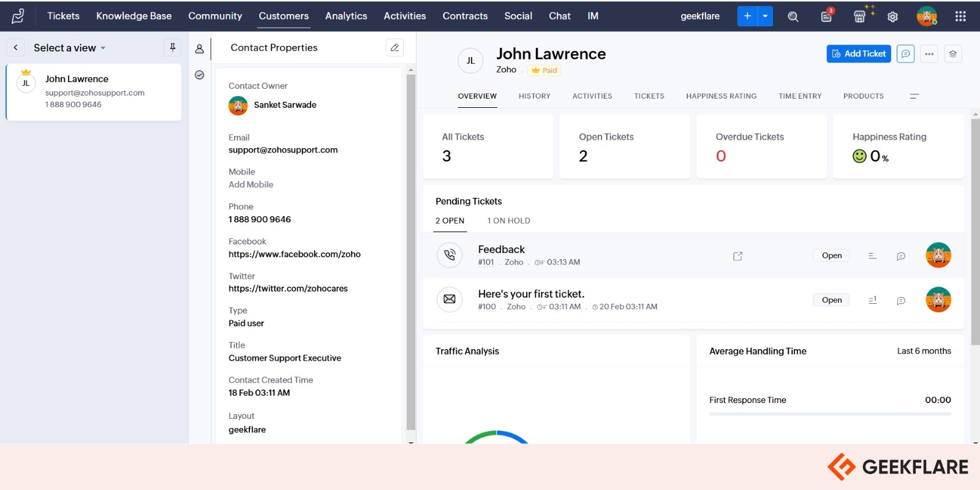Click the Contact Properties panel scrollbar
The width and height of the screenshot is (980, 490).
point(410,251)
